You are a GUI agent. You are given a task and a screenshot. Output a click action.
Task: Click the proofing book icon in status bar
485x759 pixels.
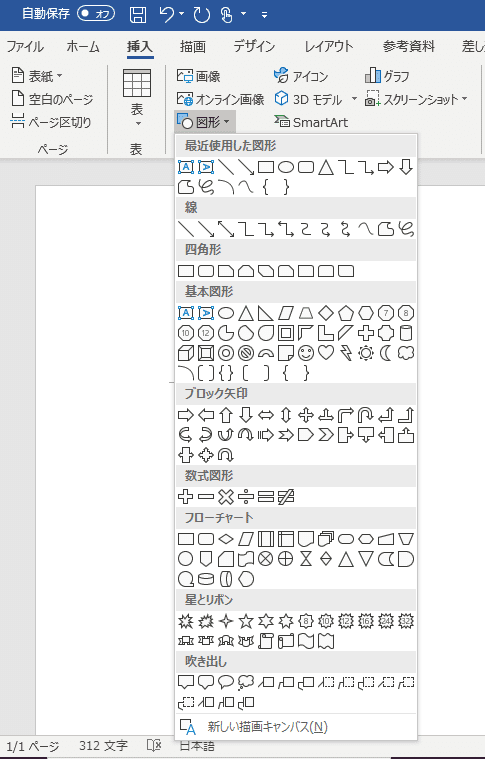tap(154, 746)
